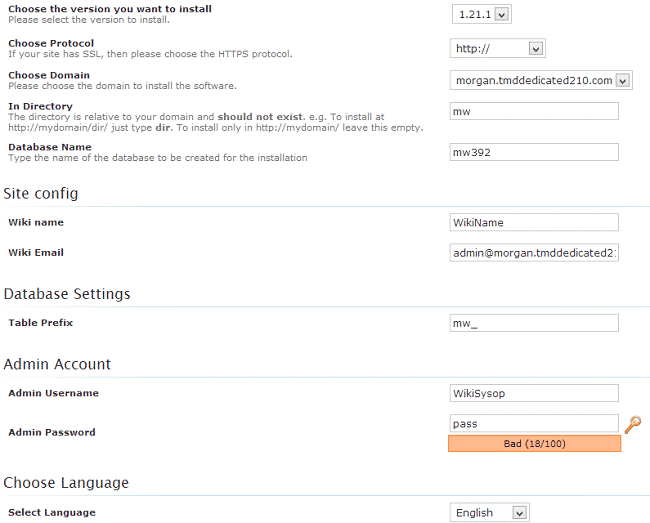The height and width of the screenshot is (523, 650).
Task: Click the Choose Domain label text
Action: click(49, 75)
